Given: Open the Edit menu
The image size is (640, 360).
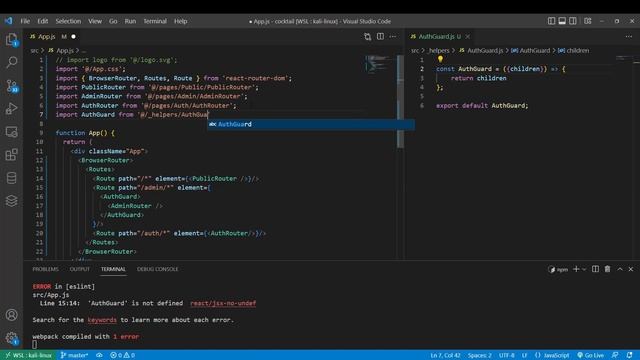Looking at the screenshot, I should pyautogui.click(x=43, y=21).
